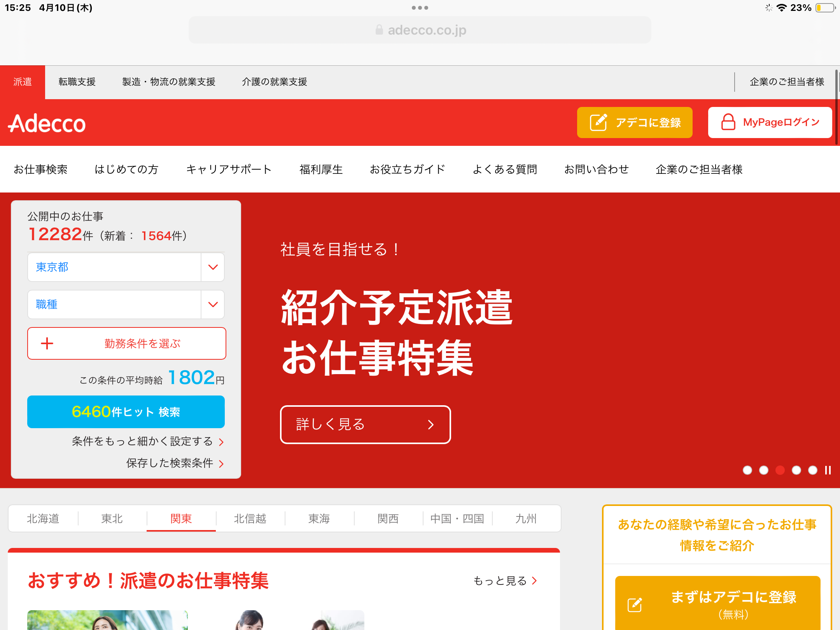Select second carousel slide dot
The width and height of the screenshot is (840, 630).
tap(764, 470)
